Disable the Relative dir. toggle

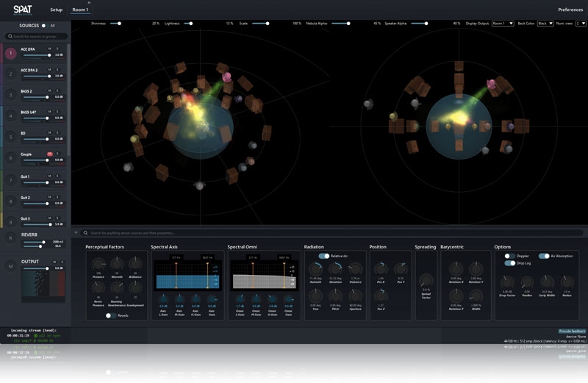tap(323, 256)
